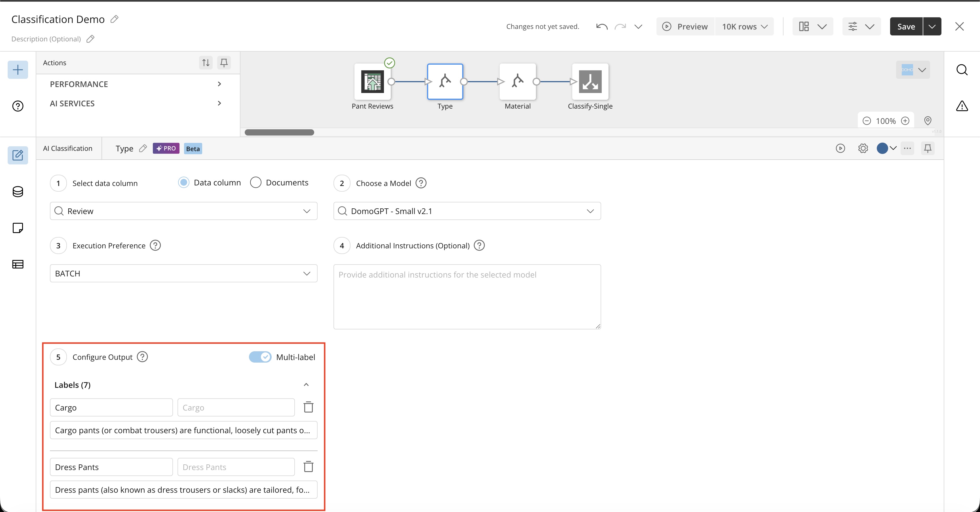This screenshot has height=512, width=980.
Task: Click the additional instructions text area
Action: pos(467,297)
